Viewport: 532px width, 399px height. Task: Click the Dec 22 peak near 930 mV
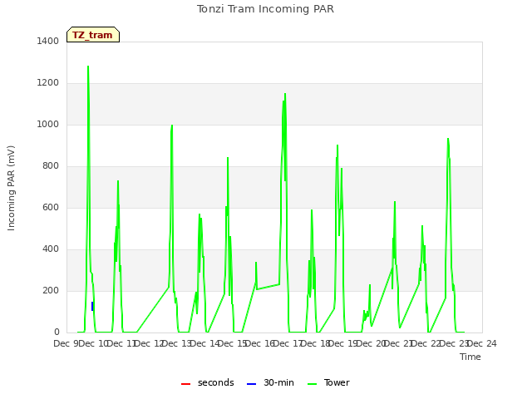coord(448,139)
